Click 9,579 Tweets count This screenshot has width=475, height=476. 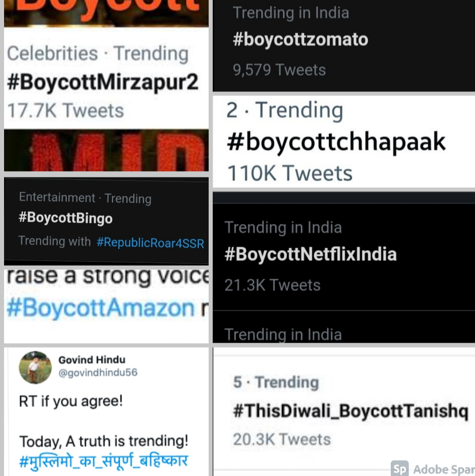pyautogui.click(x=279, y=70)
